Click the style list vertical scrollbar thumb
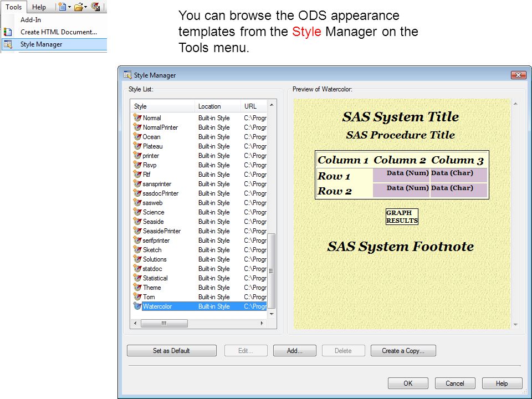This screenshot has height=399, width=532. point(271,271)
